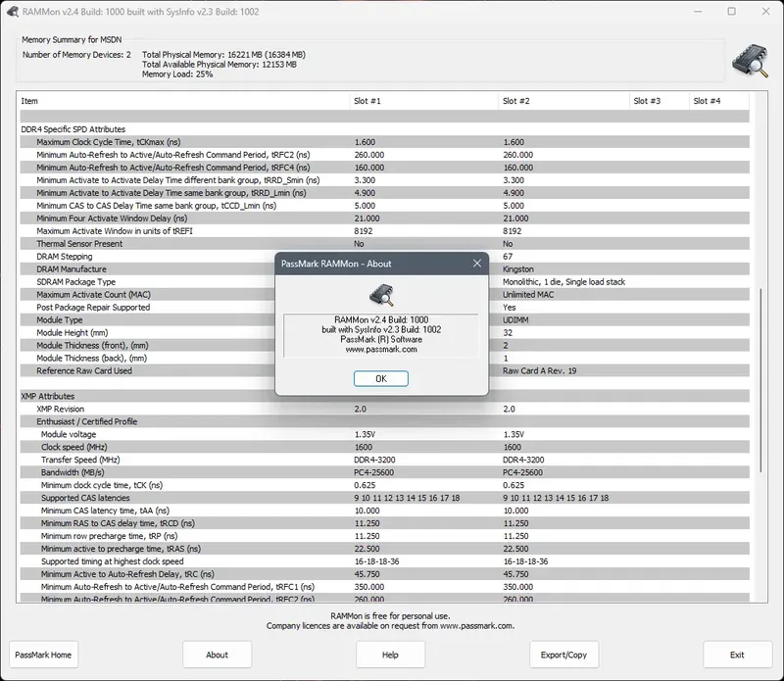Select the tCCD_Lmin (ns) row
This screenshot has height=681, width=784.
click(x=384, y=206)
